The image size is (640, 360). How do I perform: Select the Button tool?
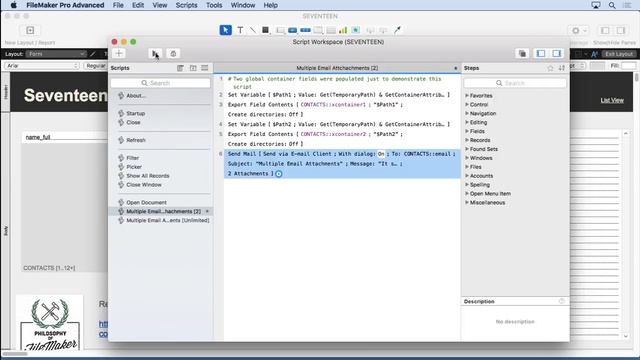(x=293, y=31)
